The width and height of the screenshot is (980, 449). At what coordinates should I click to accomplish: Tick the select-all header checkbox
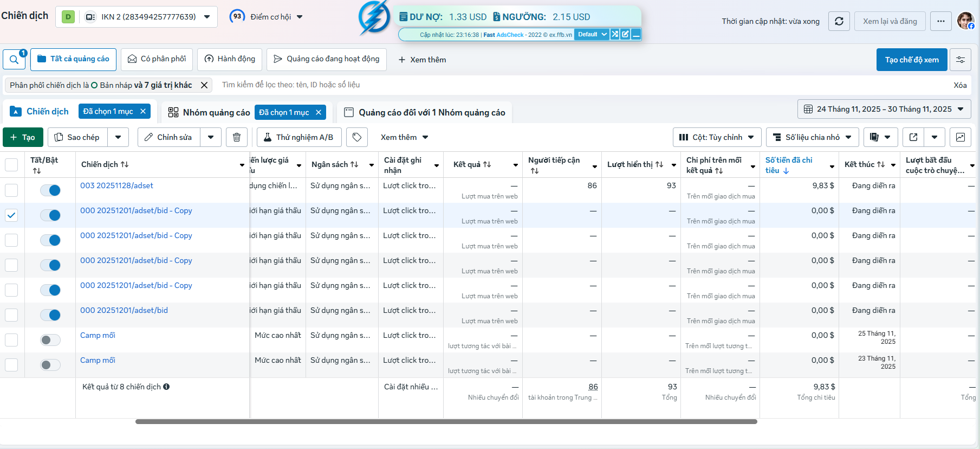(11, 164)
